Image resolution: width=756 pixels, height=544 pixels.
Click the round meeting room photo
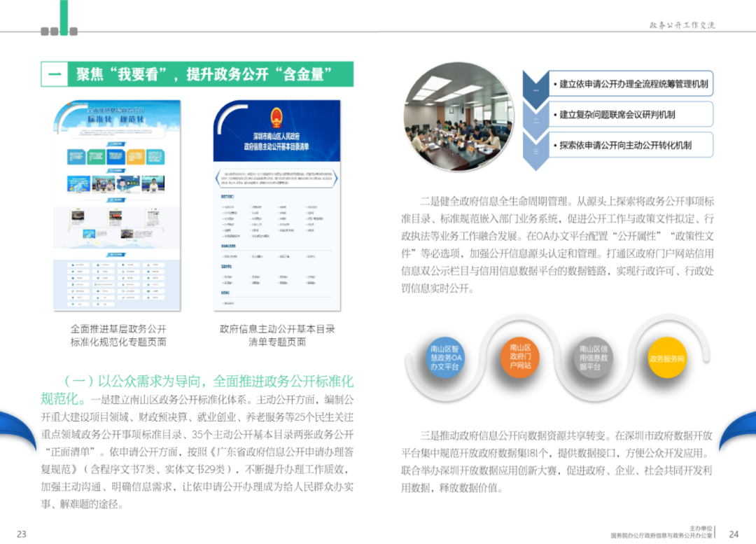tap(461, 116)
